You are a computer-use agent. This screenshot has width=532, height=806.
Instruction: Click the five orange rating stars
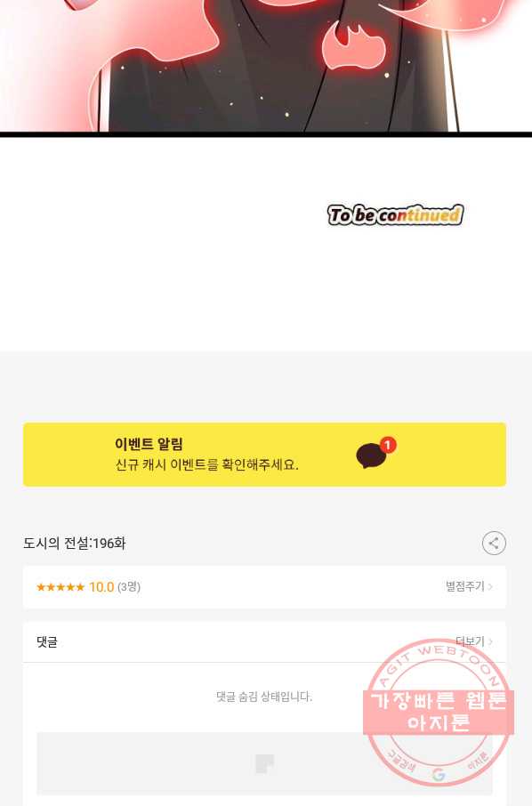60,587
